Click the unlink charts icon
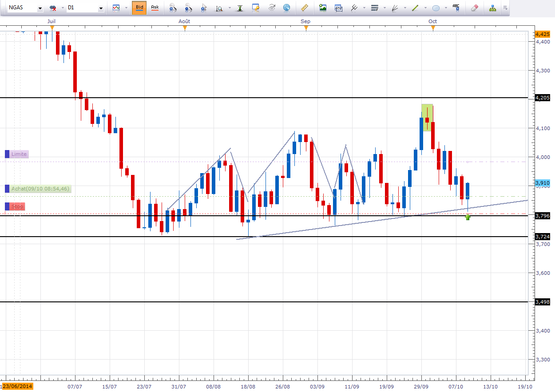The image size is (555, 392). (x=53, y=8)
